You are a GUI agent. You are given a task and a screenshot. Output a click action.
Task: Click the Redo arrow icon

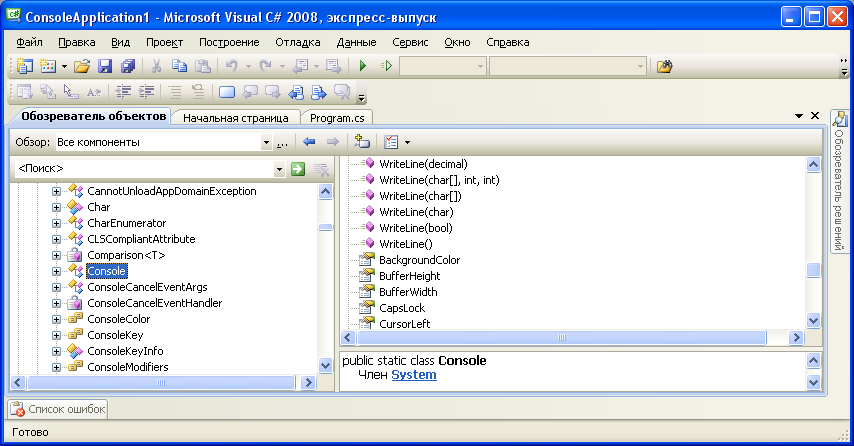[265, 66]
